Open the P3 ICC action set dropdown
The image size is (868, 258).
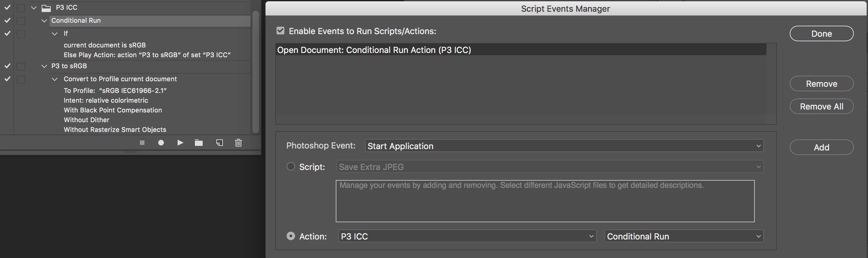(x=467, y=236)
